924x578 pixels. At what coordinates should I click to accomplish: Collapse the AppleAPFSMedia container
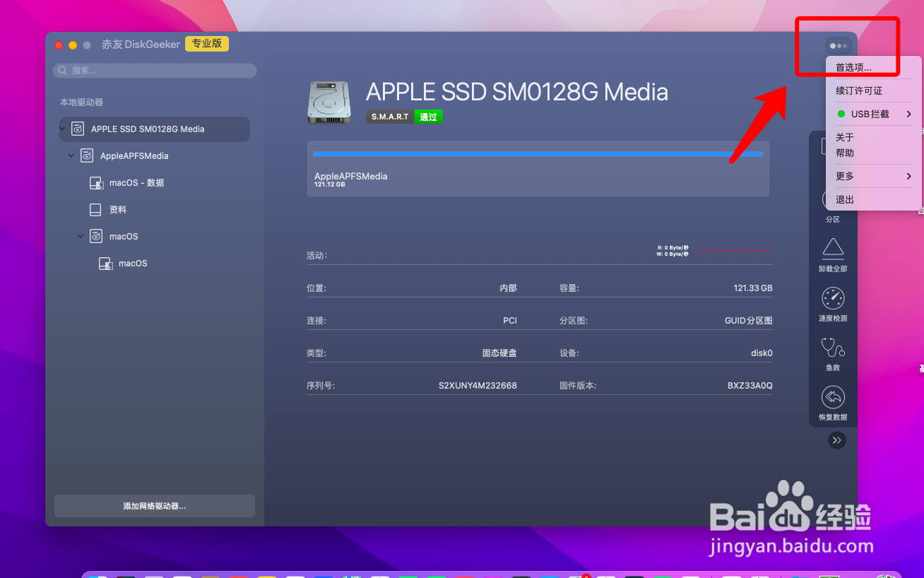coord(71,156)
